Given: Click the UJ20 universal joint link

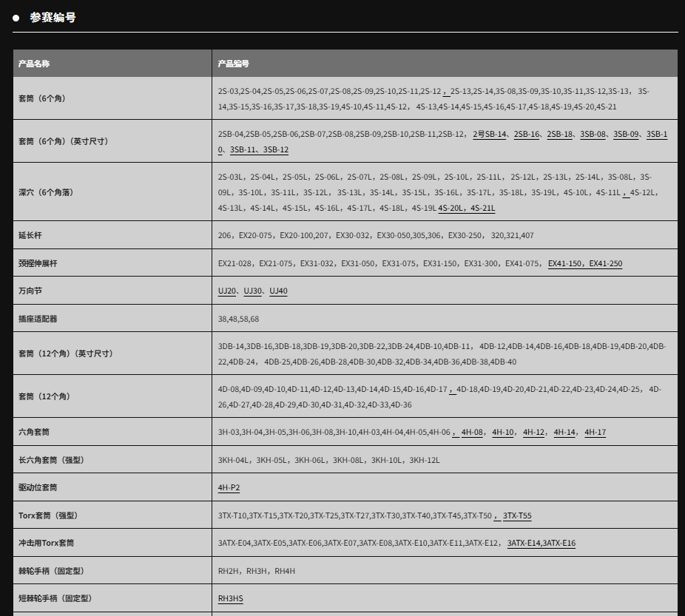Looking at the screenshot, I should 226,291.
